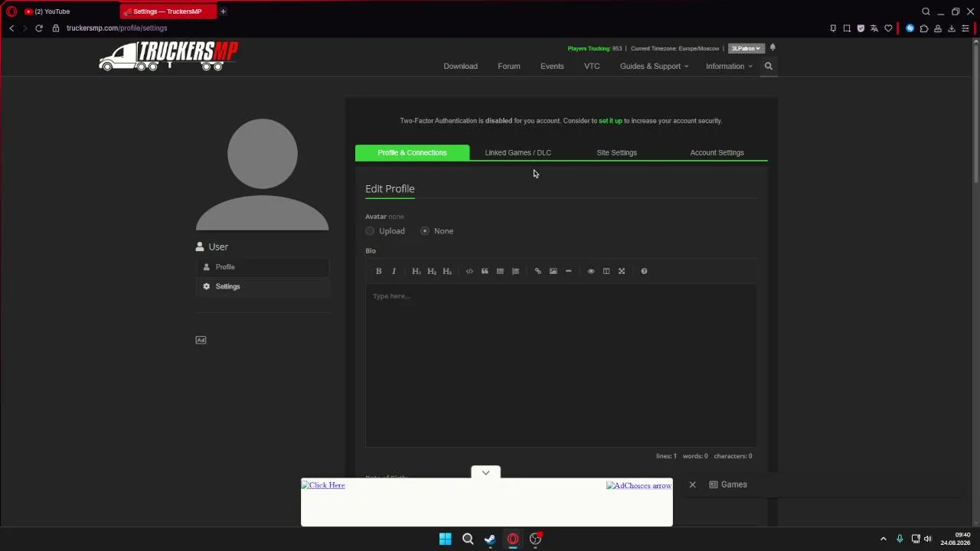Open Settings in the user sidebar
980x551 pixels.
(263, 286)
